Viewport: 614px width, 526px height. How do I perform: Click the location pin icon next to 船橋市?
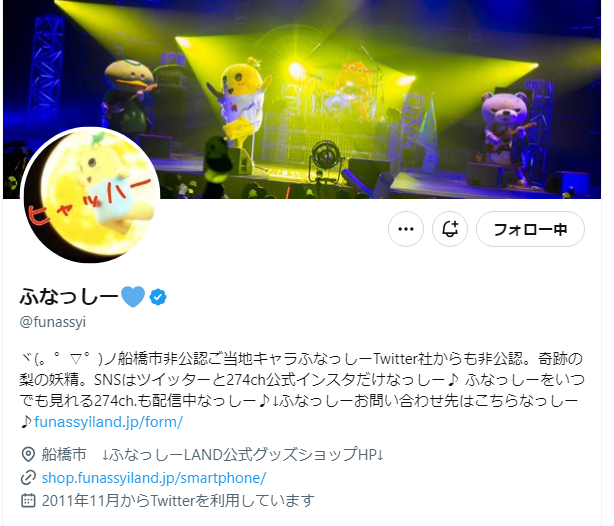(x=28, y=455)
